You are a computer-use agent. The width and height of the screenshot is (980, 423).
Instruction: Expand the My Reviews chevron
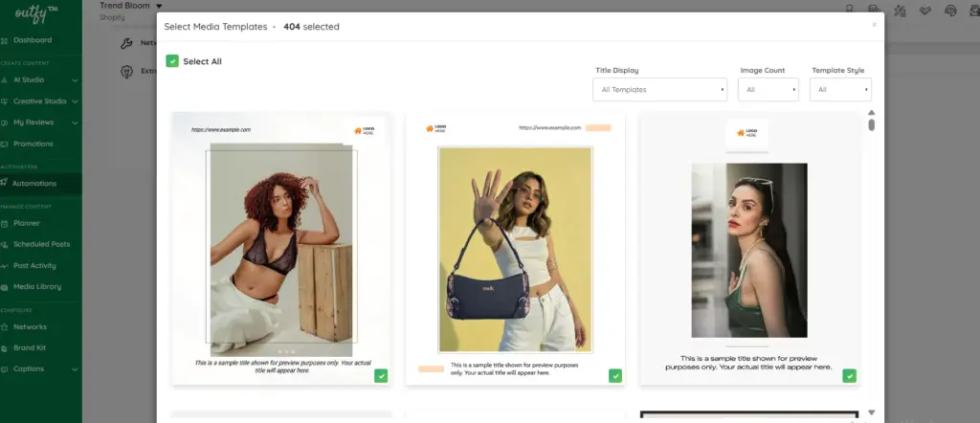75,123
